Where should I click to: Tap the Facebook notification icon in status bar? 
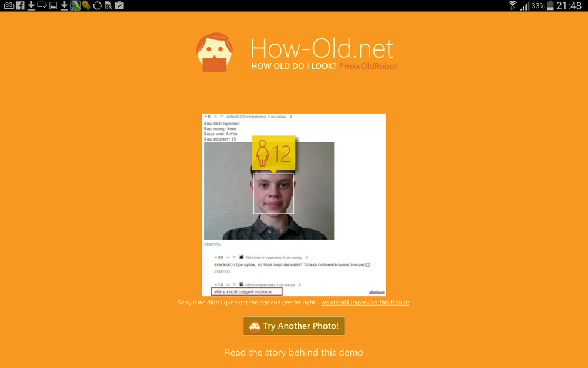(x=19, y=6)
